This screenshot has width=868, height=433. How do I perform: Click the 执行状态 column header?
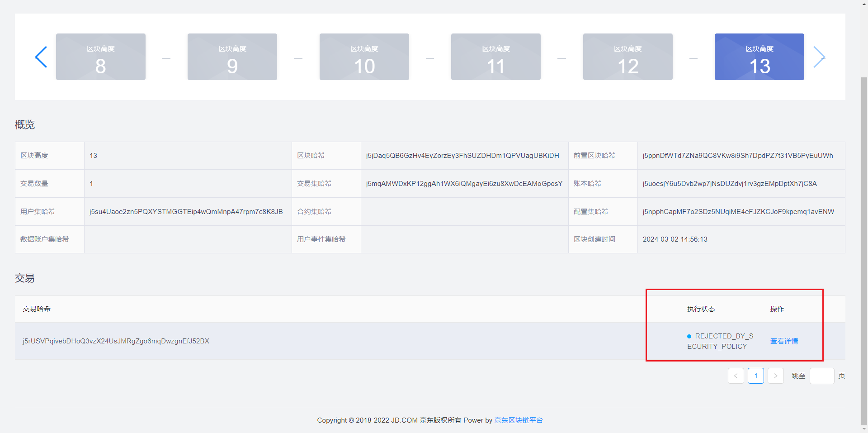point(701,309)
